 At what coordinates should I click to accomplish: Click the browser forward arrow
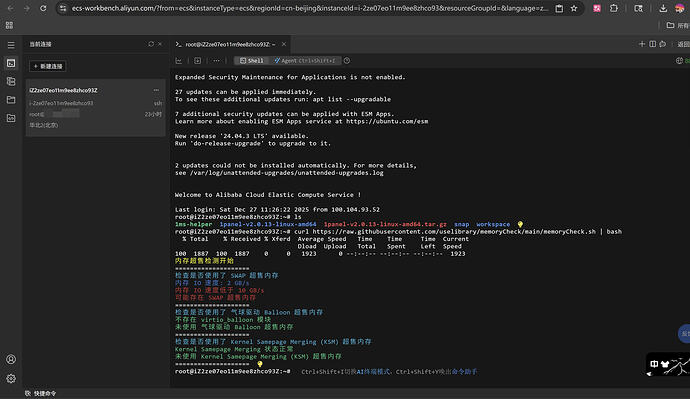(27, 8)
